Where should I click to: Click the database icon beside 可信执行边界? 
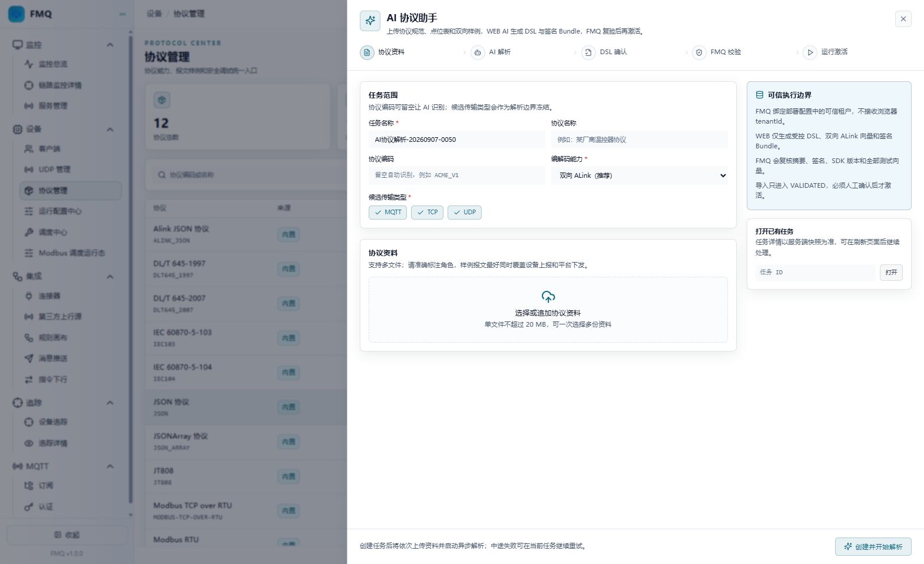coord(760,95)
